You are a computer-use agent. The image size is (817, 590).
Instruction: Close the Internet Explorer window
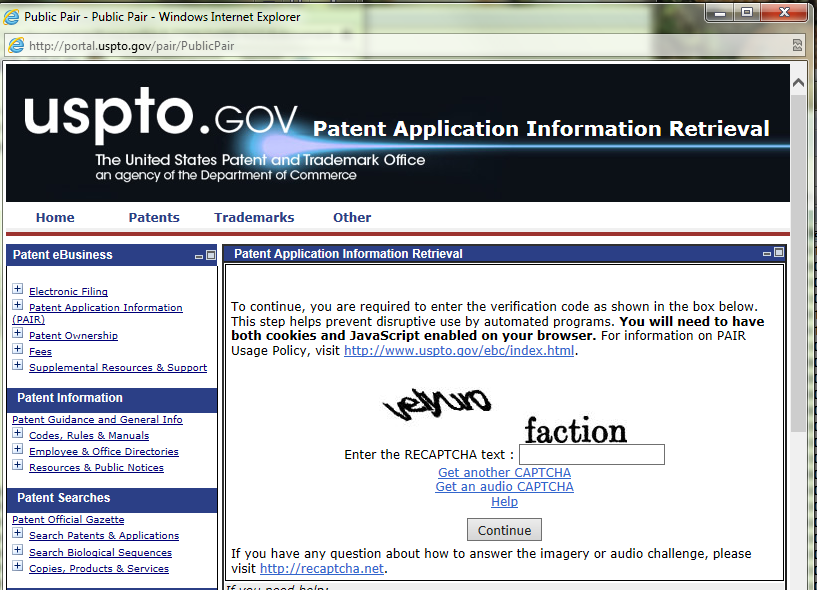pyautogui.click(x=785, y=13)
